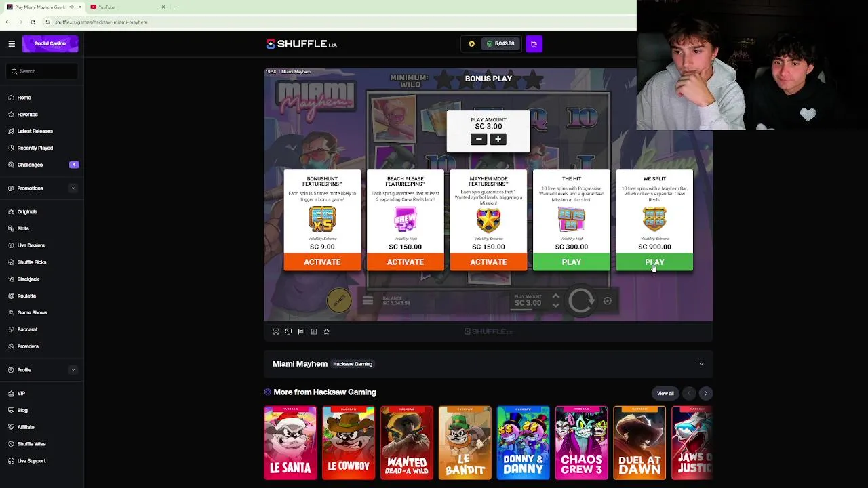Open Home in the sidebar
Viewport: 868px width, 488px height.
point(24,98)
